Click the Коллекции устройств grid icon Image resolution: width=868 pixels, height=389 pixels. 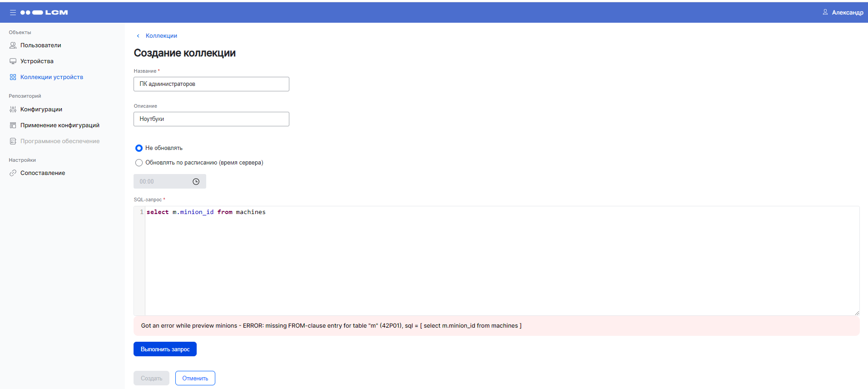pyautogui.click(x=13, y=77)
